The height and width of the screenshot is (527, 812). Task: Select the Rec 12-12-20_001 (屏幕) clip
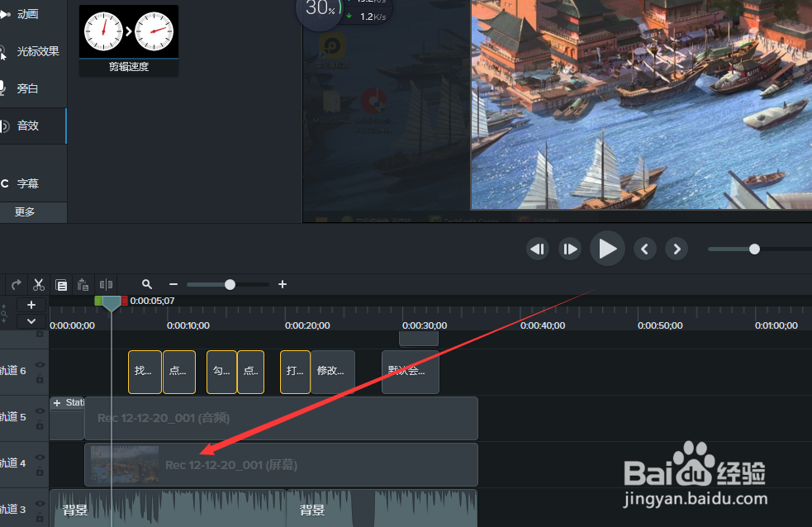pos(281,464)
